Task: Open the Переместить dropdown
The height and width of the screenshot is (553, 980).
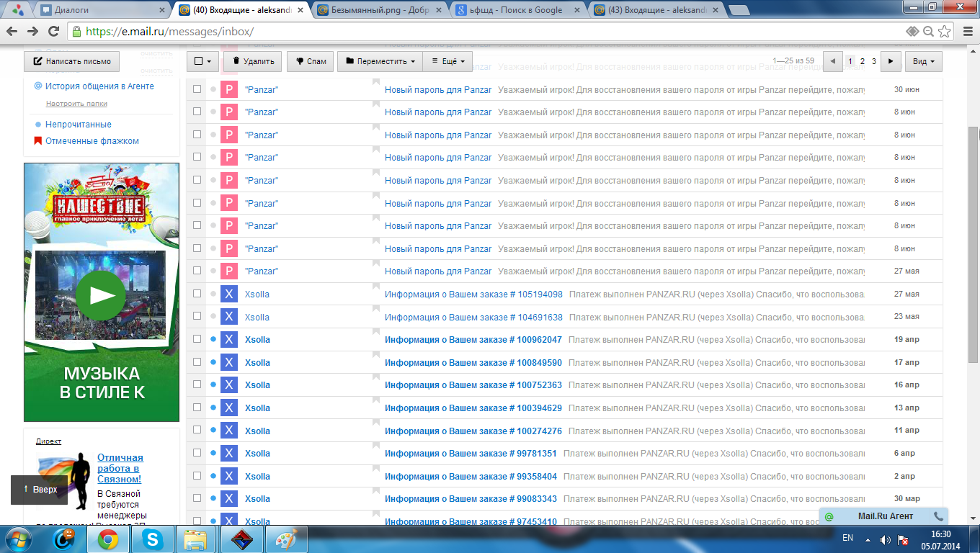Action: pyautogui.click(x=380, y=62)
